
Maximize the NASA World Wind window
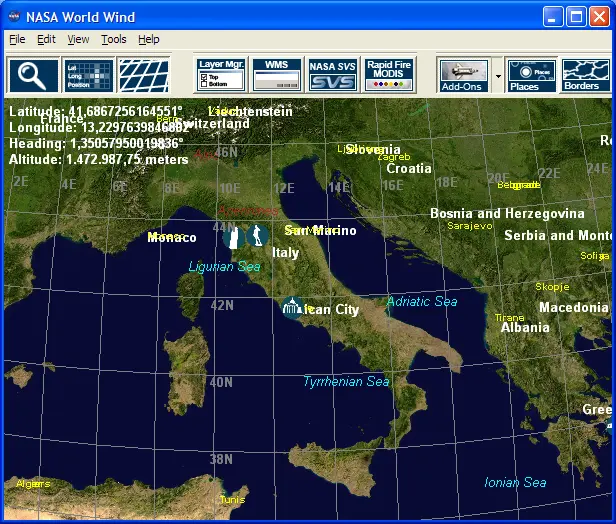coord(576,16)
